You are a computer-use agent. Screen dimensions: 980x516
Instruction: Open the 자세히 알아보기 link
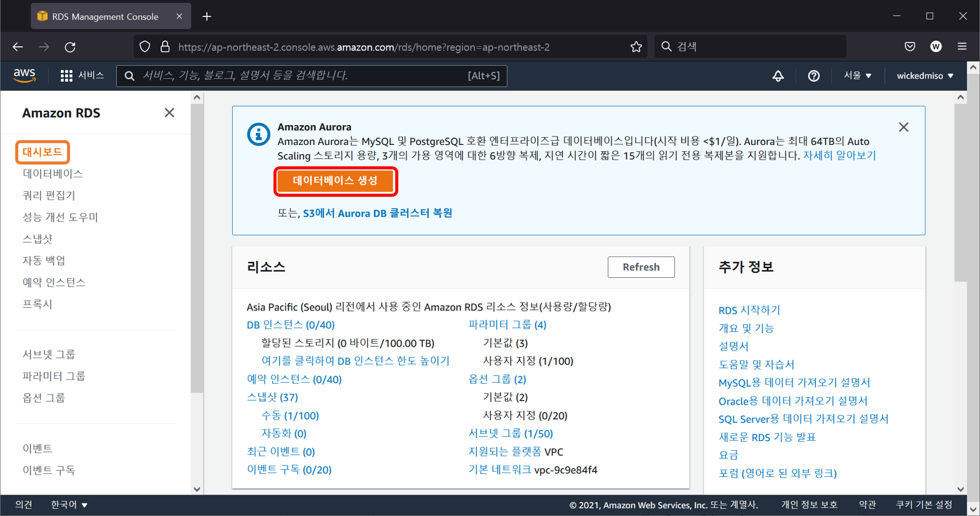coord(839,155)
